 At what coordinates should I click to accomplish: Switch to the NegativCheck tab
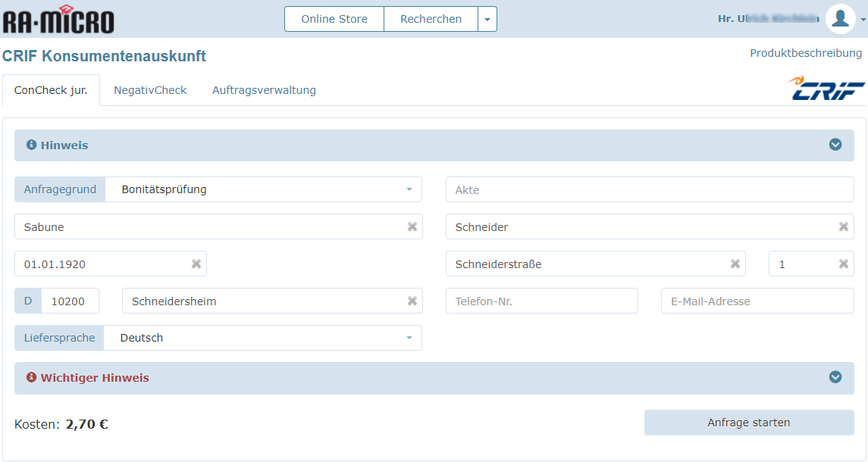(x=150, y=89)
